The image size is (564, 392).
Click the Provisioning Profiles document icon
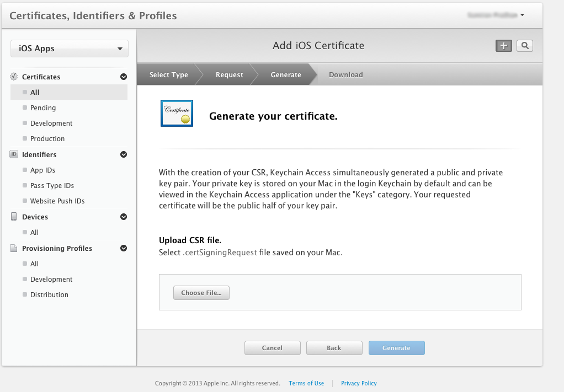pyautogui.click(x=14, y=249)
